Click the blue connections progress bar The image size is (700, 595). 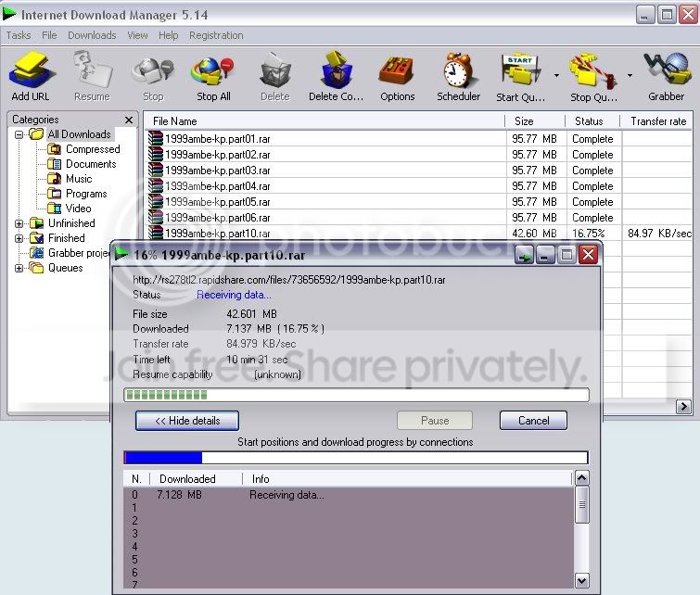(x=356, y=458)
